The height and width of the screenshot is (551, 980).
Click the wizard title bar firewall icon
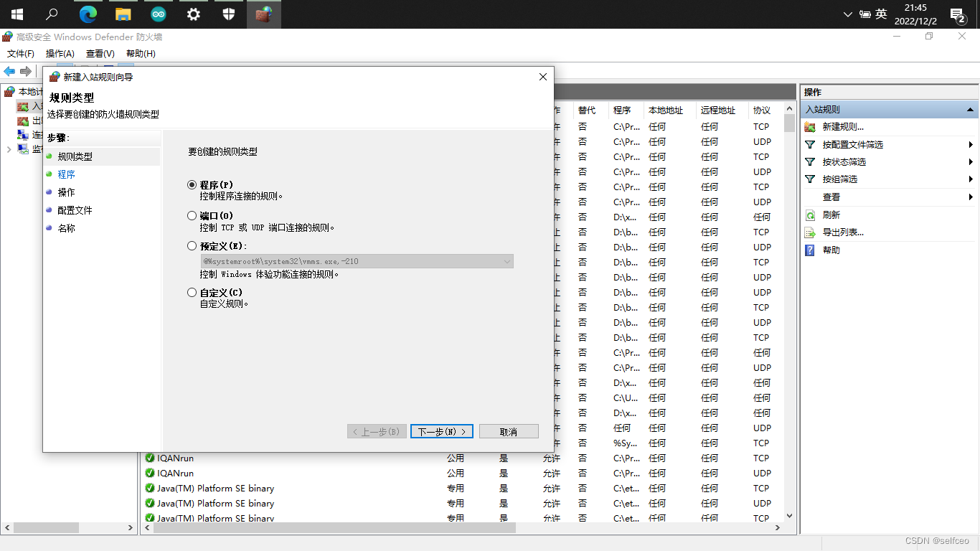point(55,77)
